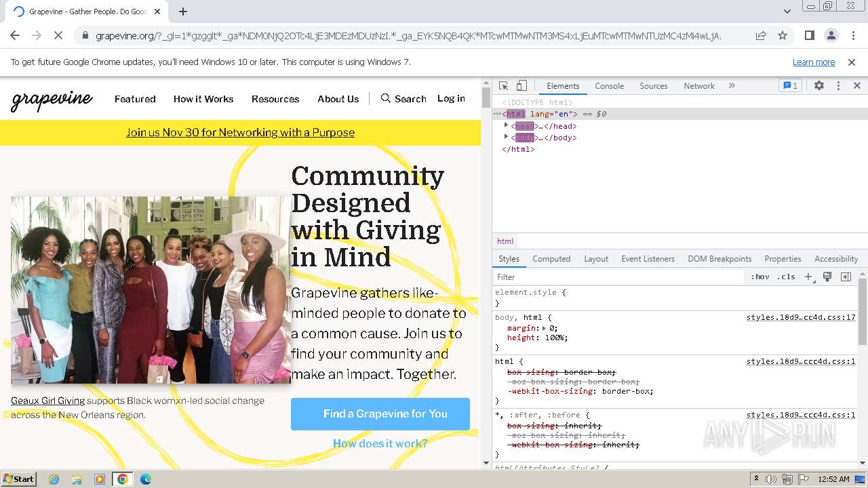This screenshot has width=868, height=488.
Task: Open a new browser tab
Action: 183,12
